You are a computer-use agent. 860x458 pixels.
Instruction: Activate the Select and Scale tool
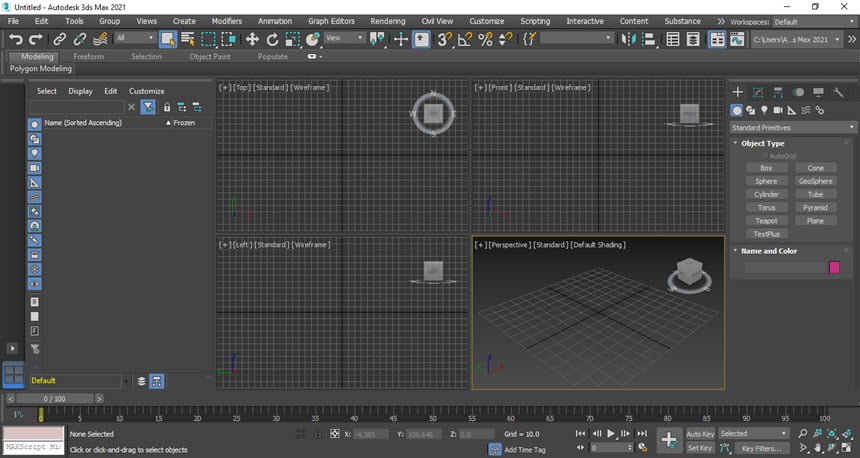[293, 39]
